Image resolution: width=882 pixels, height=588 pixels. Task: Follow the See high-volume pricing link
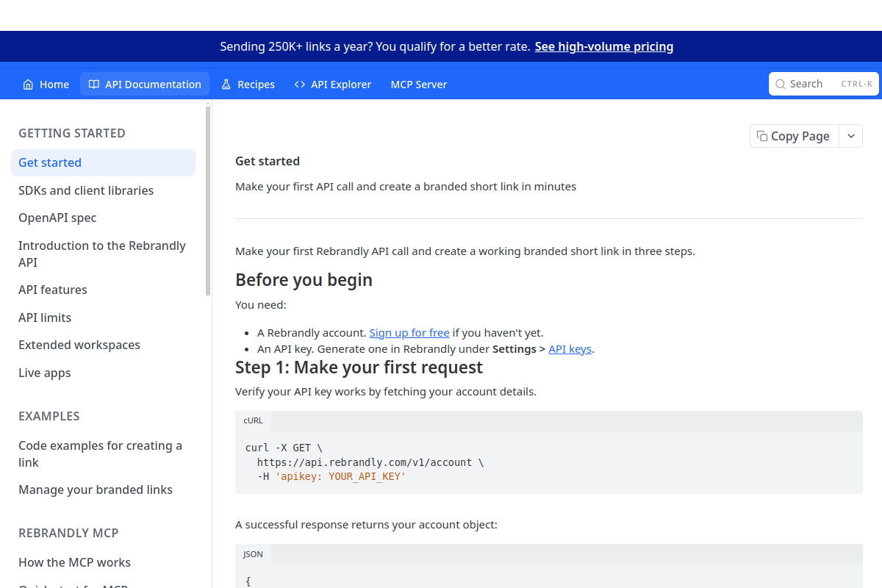point(604,46)
